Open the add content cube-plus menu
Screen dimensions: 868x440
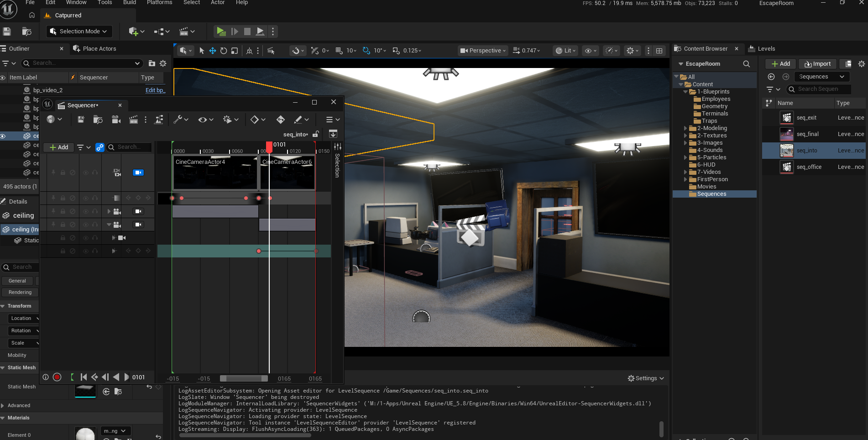tap(136, 31)
